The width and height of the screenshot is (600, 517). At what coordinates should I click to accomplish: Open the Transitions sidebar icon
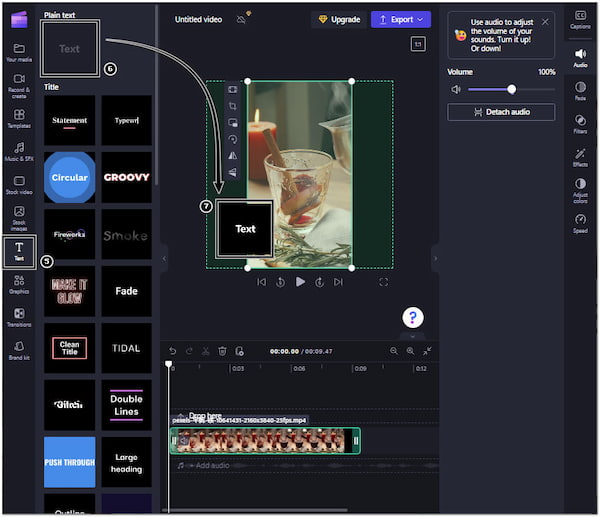tap(19, 318)
